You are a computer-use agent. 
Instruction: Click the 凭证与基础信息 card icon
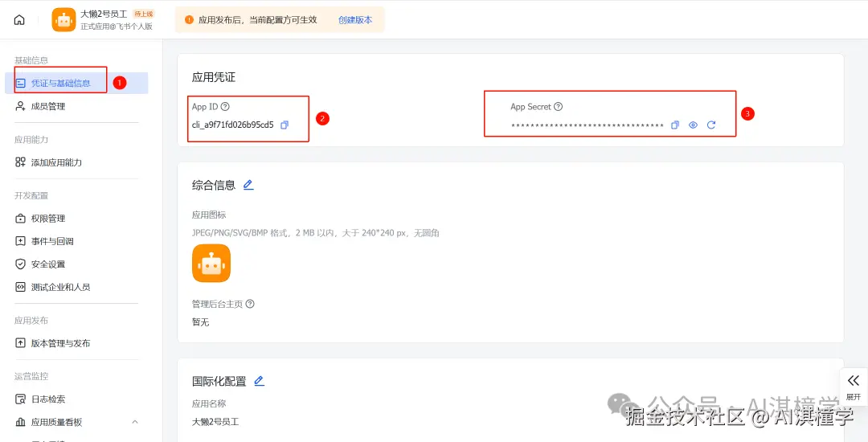[20, 83]
